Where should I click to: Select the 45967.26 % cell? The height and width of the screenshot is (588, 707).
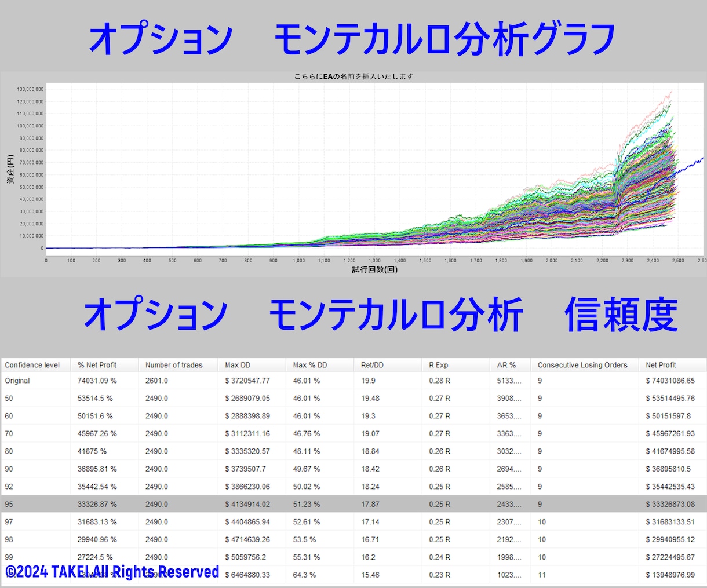click(x=97, y=433)
